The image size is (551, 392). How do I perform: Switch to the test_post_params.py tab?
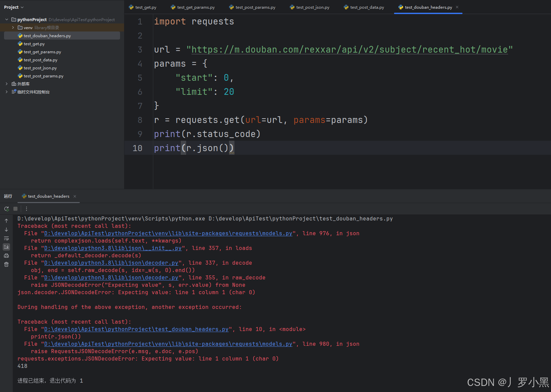252,7
